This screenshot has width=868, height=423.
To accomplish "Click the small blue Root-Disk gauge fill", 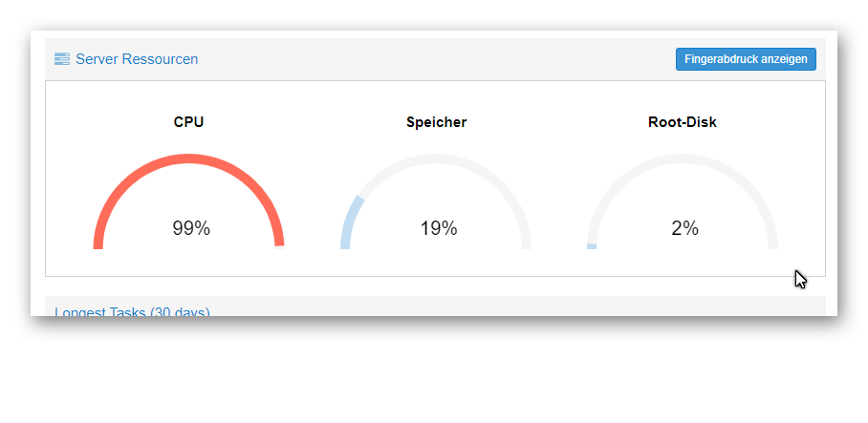I will coord(592,246).
